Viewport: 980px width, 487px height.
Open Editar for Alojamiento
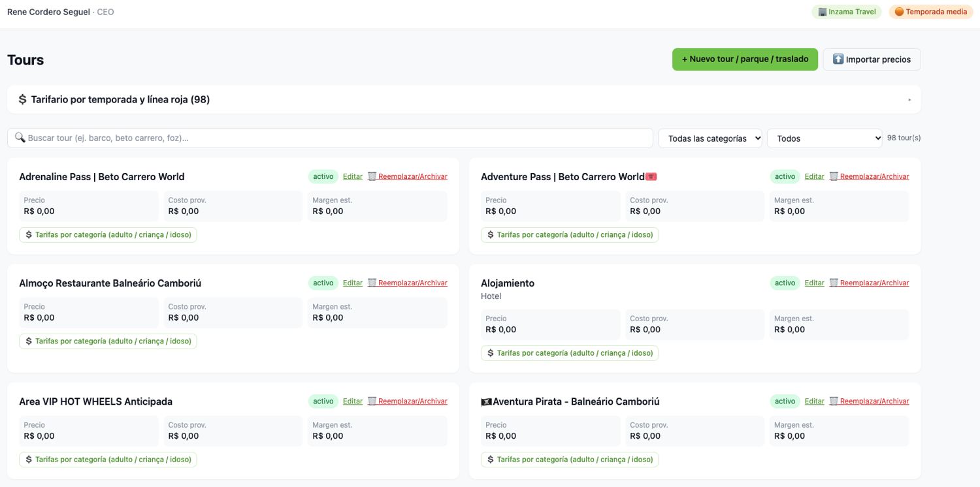click(815, 283)
